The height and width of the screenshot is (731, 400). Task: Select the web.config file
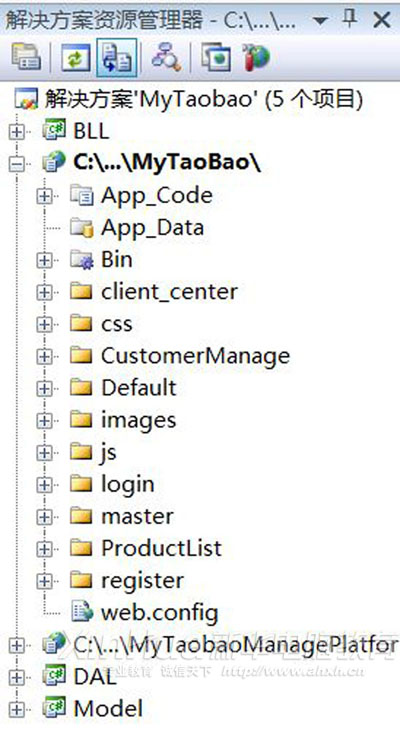145,613
